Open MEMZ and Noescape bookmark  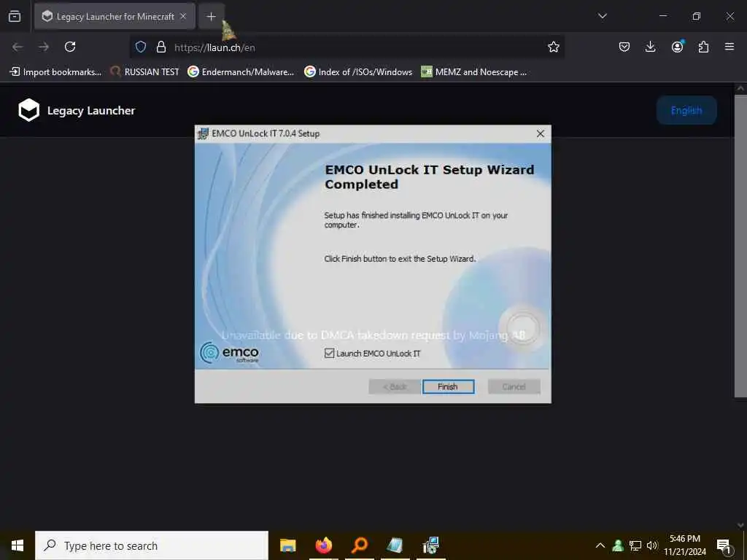pyautogui.click(x=474, y=72)
